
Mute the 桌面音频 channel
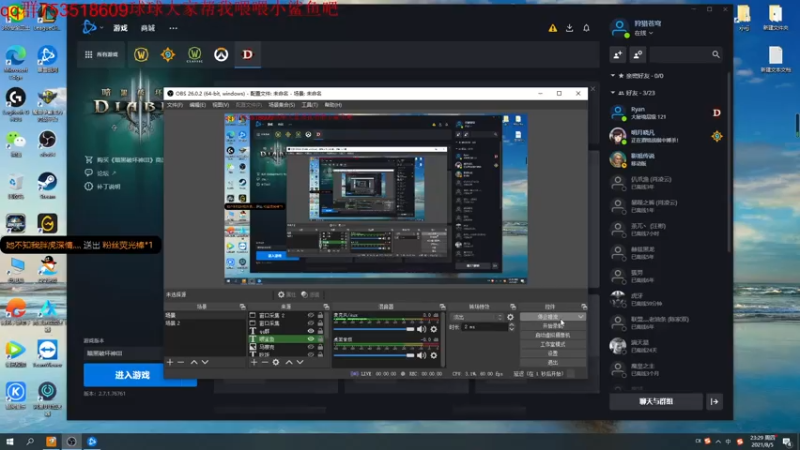(x=421, y=355)
